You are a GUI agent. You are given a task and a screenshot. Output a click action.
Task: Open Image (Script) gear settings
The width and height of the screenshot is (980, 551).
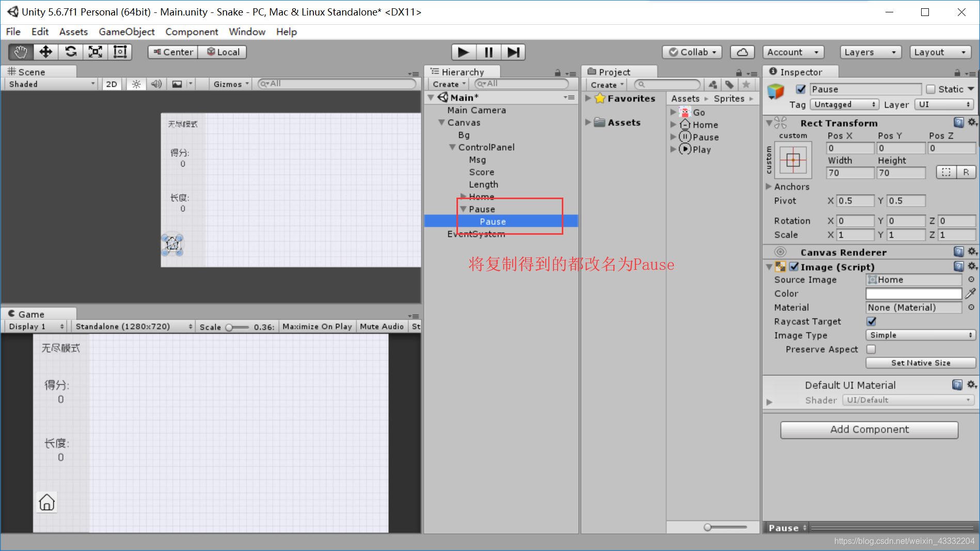pos(972,266)
